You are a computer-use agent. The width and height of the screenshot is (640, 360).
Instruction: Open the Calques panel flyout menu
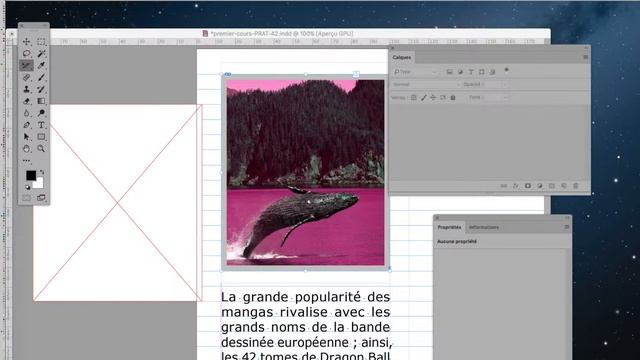(586, 57)
